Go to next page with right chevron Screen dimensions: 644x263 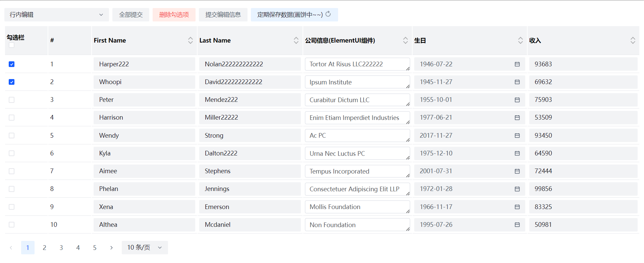tap(111, 248)
